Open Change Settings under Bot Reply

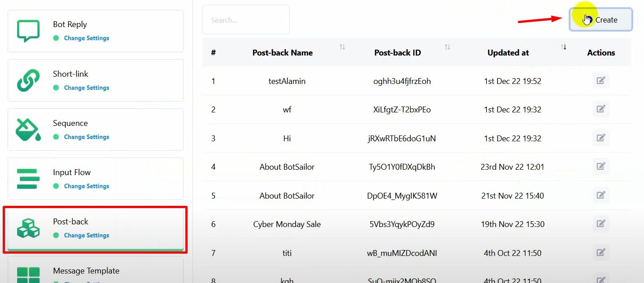87,38
